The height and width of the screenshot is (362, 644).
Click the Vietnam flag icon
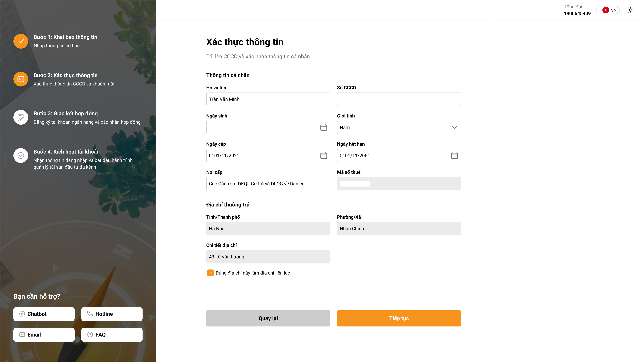[606, 10]
